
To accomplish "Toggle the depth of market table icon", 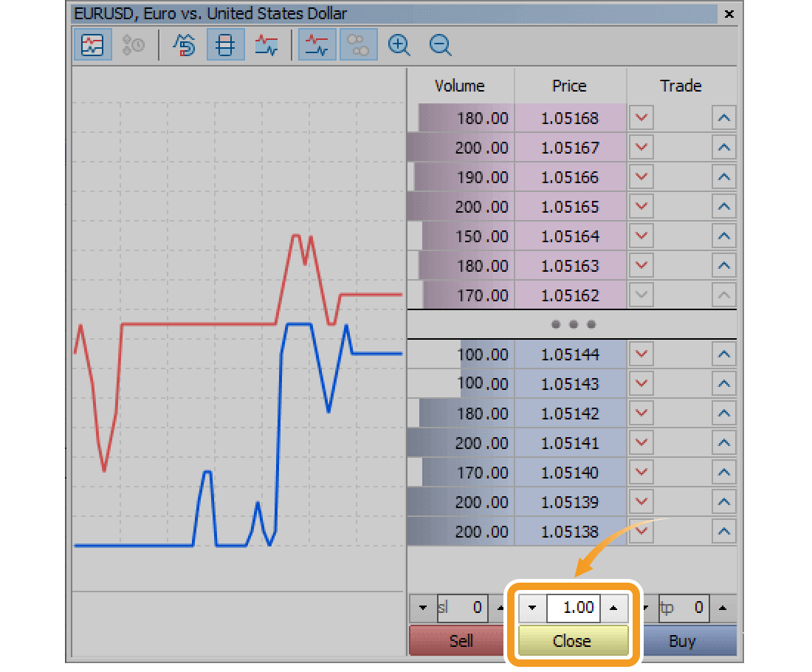I will point(225,46).
